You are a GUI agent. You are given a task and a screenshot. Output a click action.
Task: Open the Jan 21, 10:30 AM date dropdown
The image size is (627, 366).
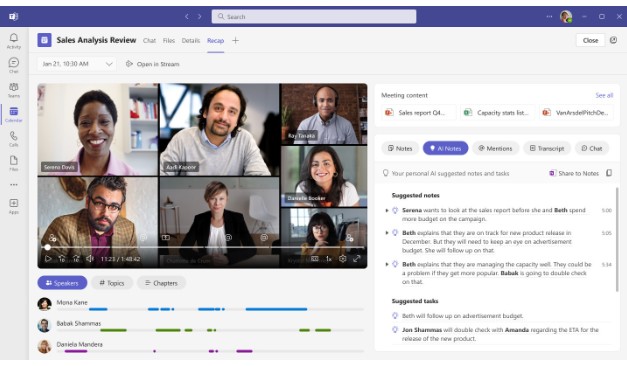click(x=77, y=64)
